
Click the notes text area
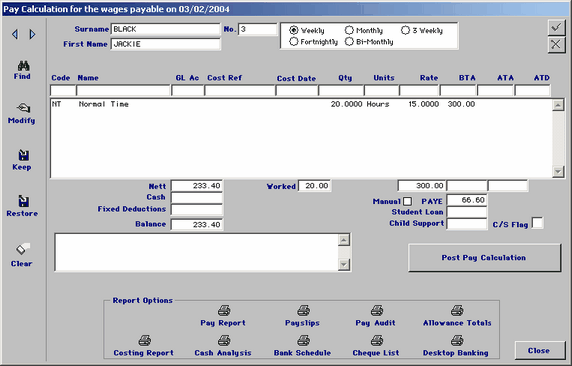(197, 253)
